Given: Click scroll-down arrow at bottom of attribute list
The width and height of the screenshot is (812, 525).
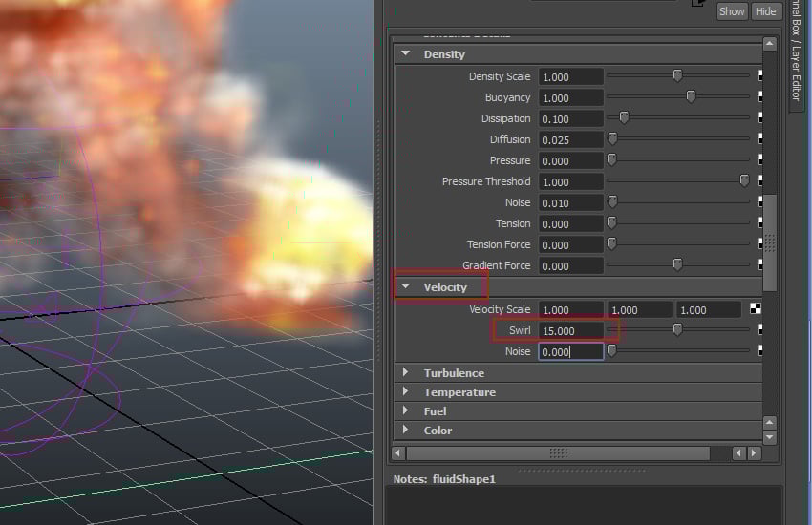Looking at the screenshot, I should [x=770, y=438].
